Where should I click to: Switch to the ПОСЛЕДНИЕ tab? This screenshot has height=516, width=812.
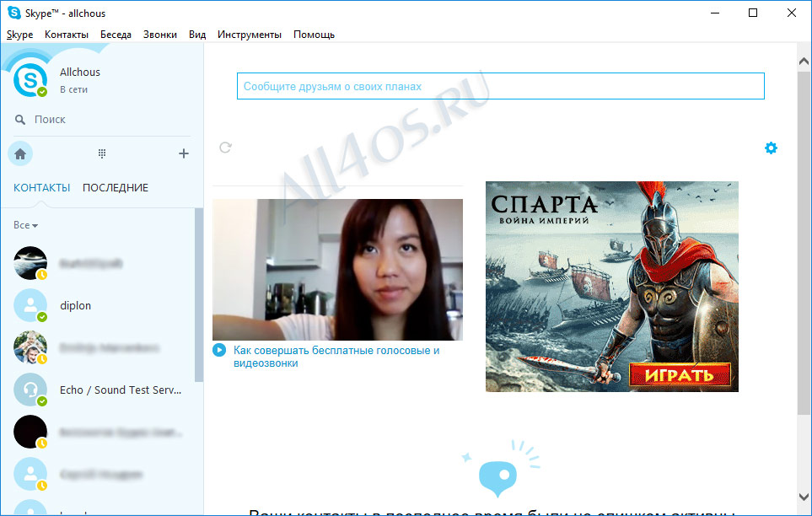point(116,187)
